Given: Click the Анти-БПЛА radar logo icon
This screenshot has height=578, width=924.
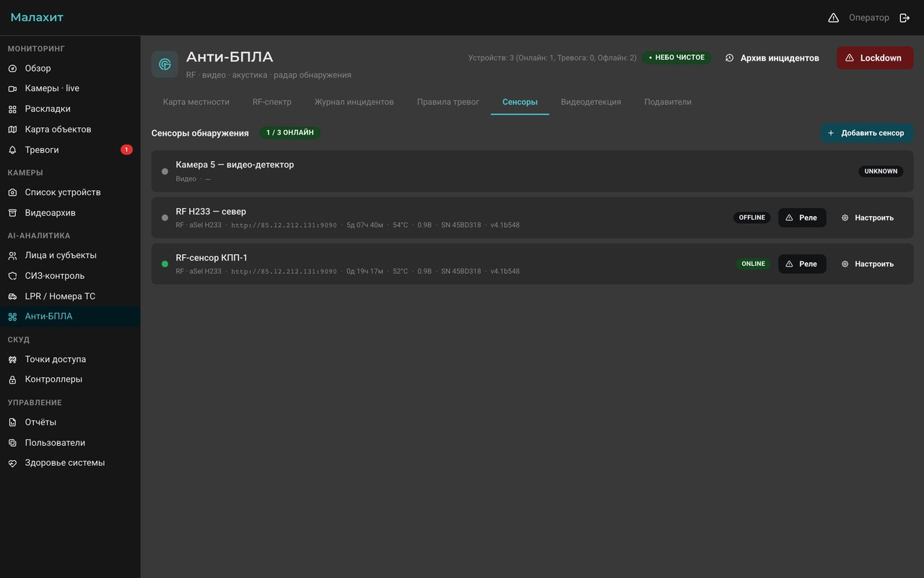Looking at the screenshot, I should point(165,64).
